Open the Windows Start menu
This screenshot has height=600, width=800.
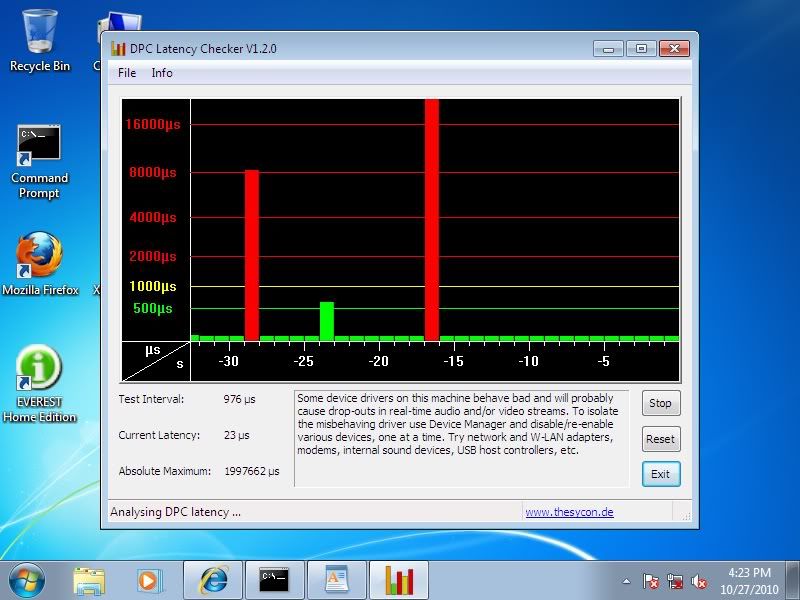click(27, 580)
